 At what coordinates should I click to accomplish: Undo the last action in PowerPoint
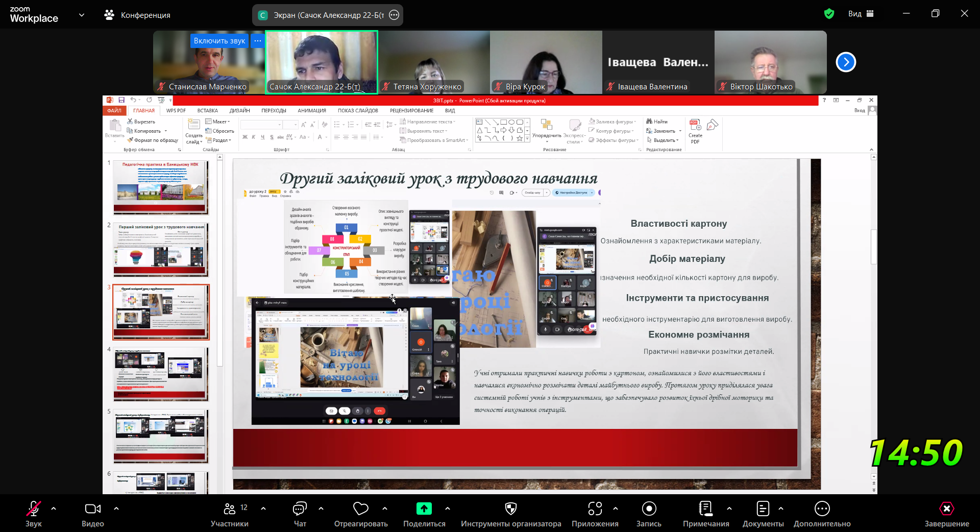pyautogui.click(x=133, y=100)
